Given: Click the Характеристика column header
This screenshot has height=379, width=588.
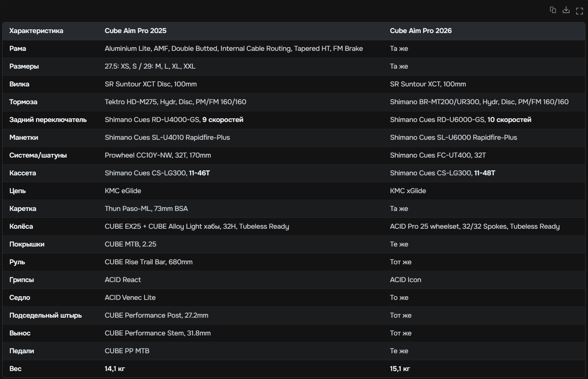Looking at the screenshot, I should click(36, 31).
